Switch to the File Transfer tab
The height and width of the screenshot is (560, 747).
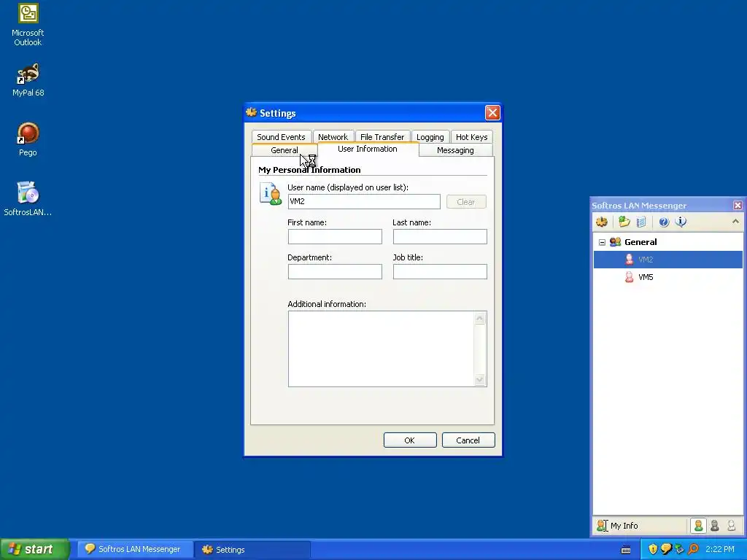click(382, 137)
